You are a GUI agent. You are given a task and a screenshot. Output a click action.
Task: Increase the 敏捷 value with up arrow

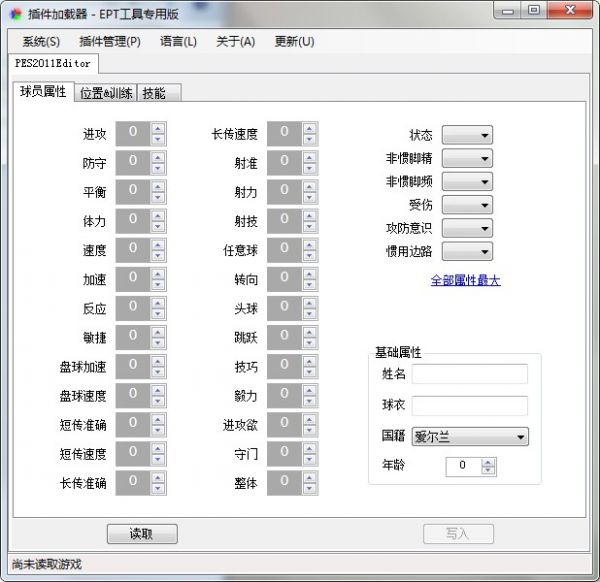click(x=158, y=332)
